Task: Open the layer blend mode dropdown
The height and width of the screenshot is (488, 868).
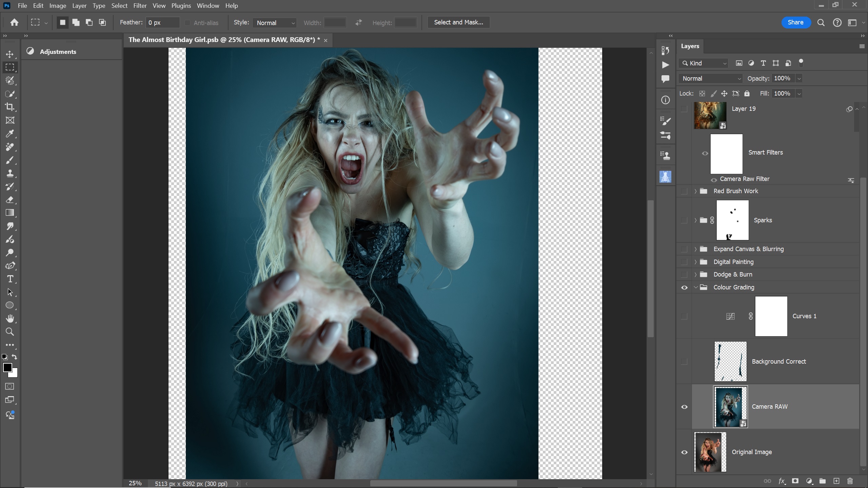Action: tap(711, 79)
